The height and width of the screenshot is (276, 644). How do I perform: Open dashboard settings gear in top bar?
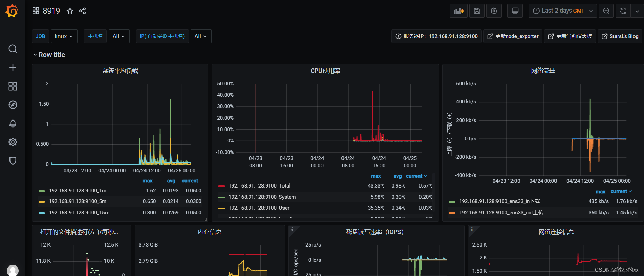click(x=494, y=11)
